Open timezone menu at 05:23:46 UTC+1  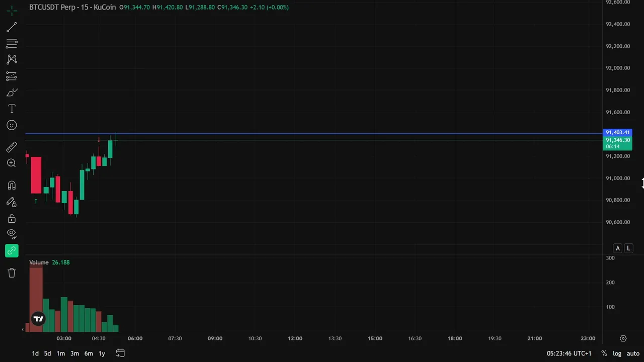pyautogui.click(x=569, y=353)
